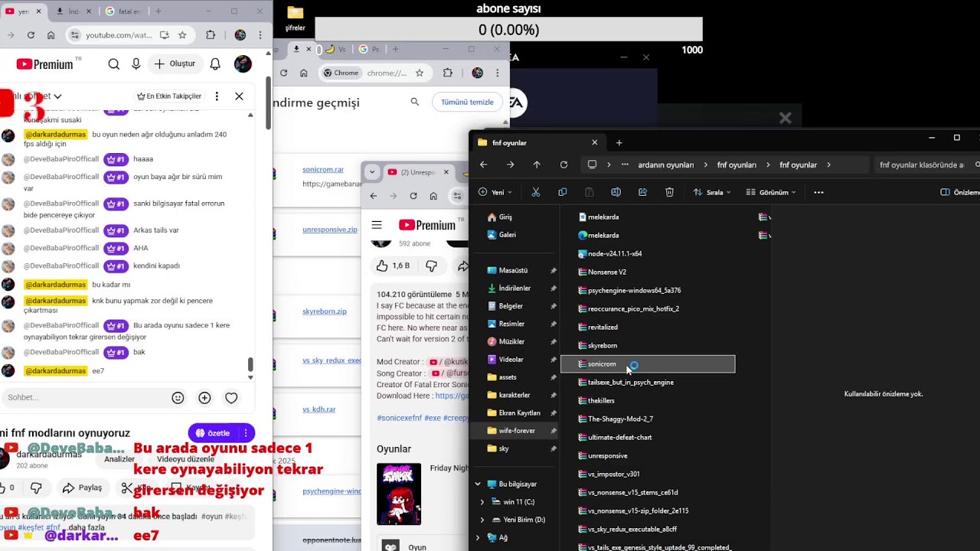The height and width of the screenshot is (551, 980).
Task: Click the heart reaction in live chat
Action: (x=231, y=398)
